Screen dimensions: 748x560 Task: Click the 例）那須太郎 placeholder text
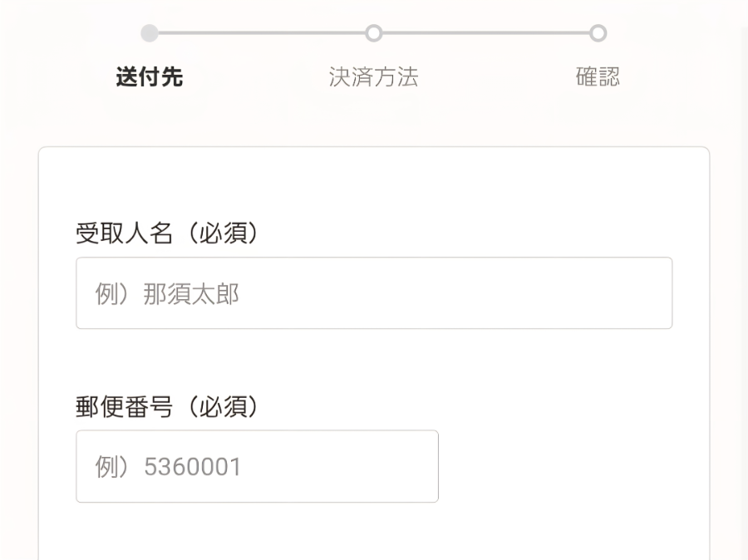[167, 294]
